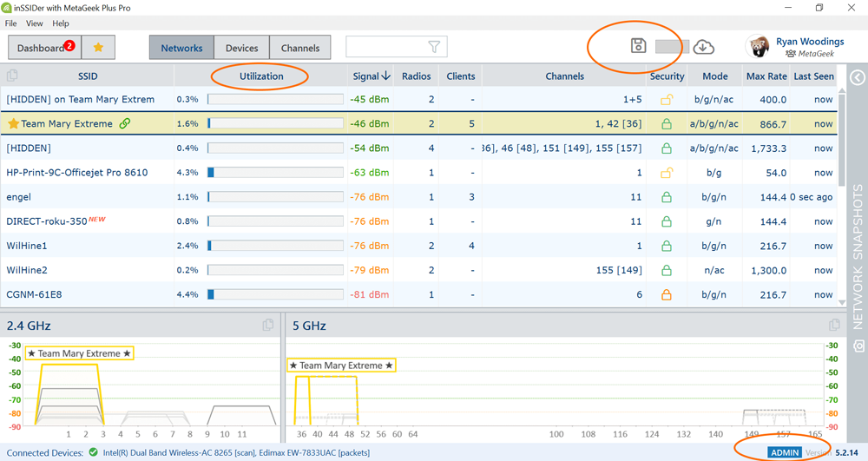Copy the 5 GHz graph

tap(834, 326)
